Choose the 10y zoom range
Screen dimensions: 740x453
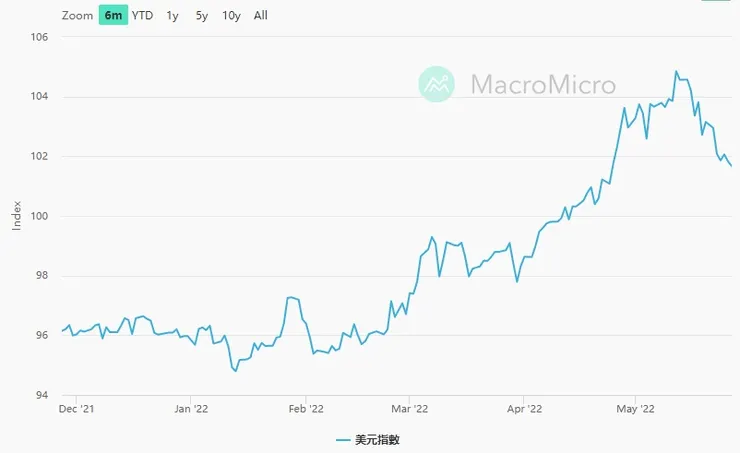tap(231, 15)
